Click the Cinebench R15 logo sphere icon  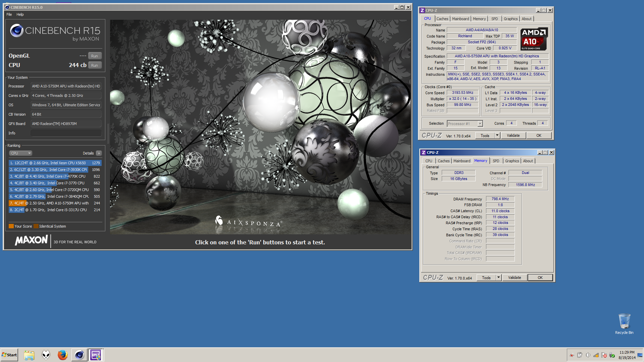click(16, 31)
